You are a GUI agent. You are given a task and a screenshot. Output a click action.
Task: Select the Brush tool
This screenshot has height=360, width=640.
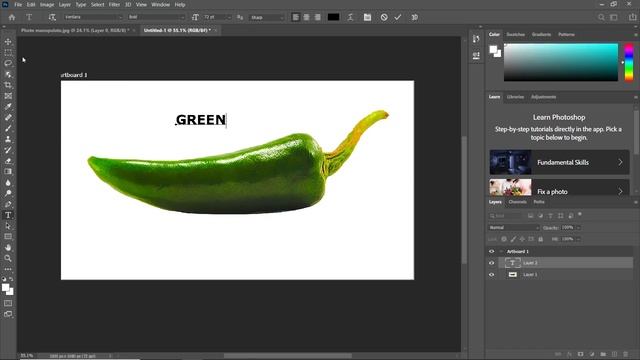[8, 128]
